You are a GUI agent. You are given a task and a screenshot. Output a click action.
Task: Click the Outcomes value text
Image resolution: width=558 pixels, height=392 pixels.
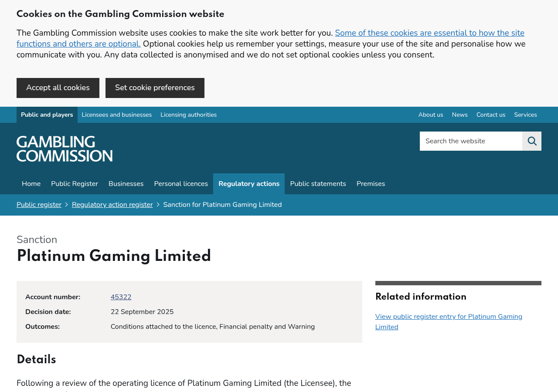click(213, 327)
